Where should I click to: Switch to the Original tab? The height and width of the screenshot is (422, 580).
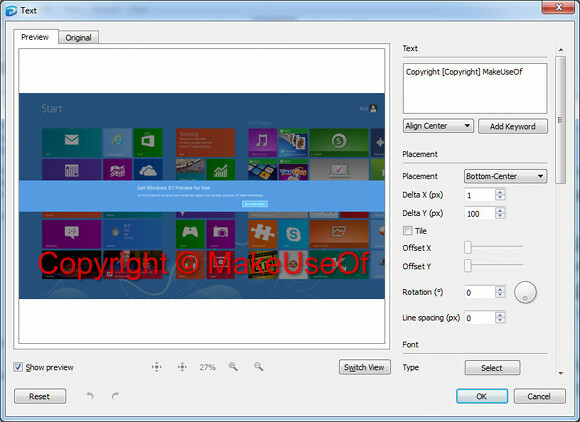point(78,38)
